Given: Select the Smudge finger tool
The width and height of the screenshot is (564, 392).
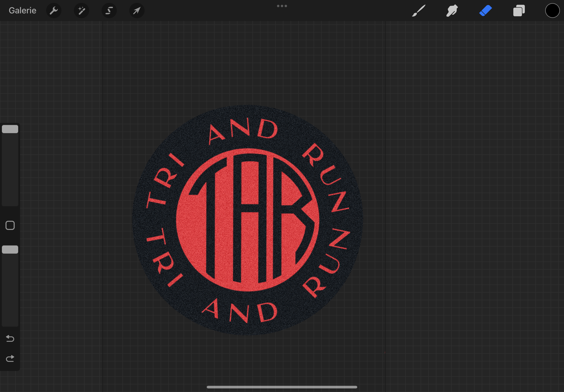Looking at the screenshot, I should 452,11.
